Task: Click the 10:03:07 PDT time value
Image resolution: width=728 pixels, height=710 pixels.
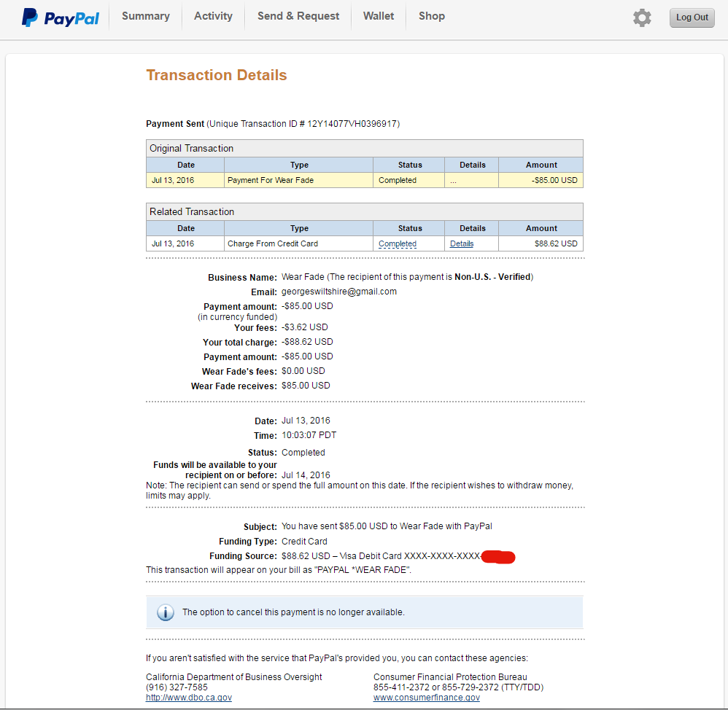Action: click(309, 435)
